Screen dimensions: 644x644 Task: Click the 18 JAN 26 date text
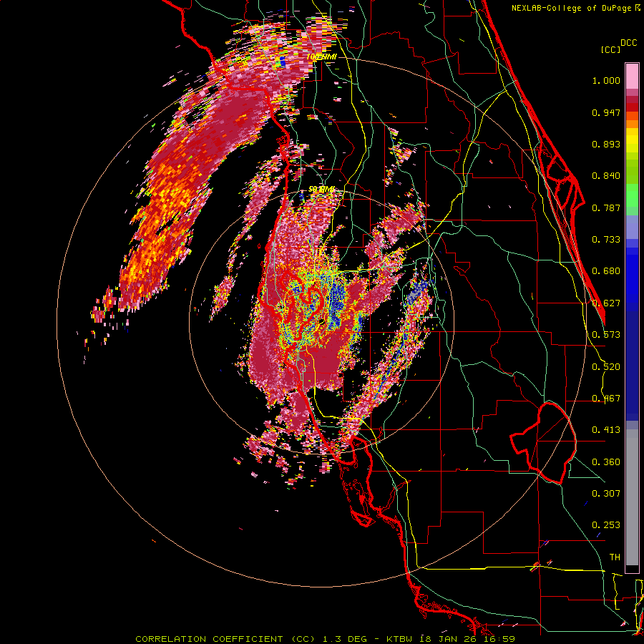448,639
